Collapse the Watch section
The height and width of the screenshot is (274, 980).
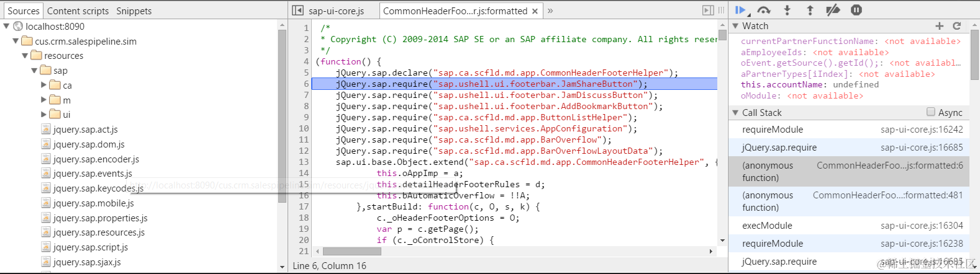coord(736,26)
